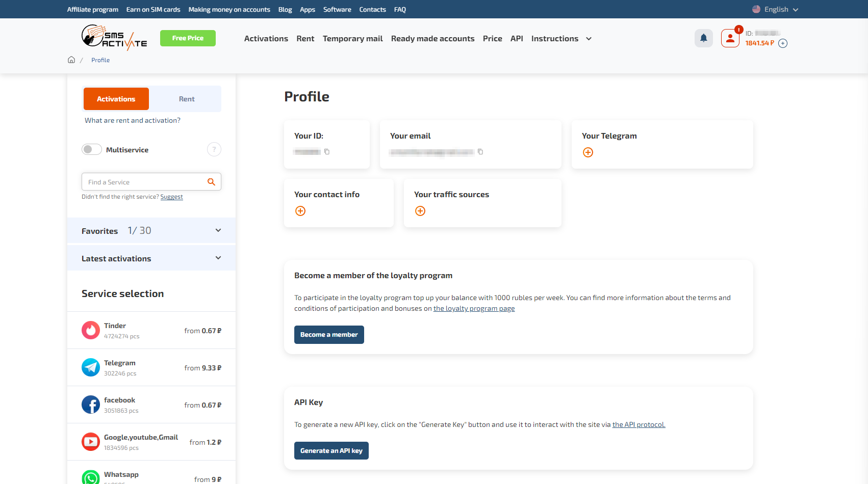The height and width of the screenshot is (484, 868).
Task: Copy your email address with the copy icon
Action: (x=480, y=151)
